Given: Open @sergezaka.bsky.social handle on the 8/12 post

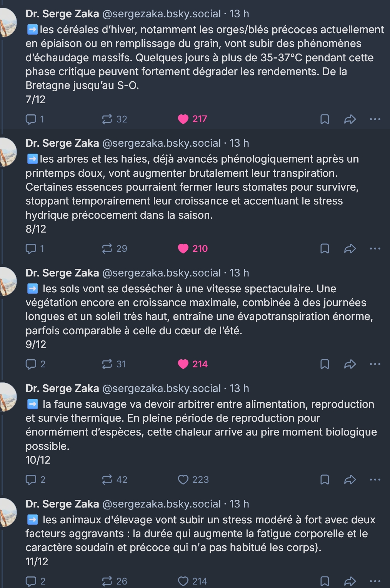Looking at the screenshot, I should (162, 143).
